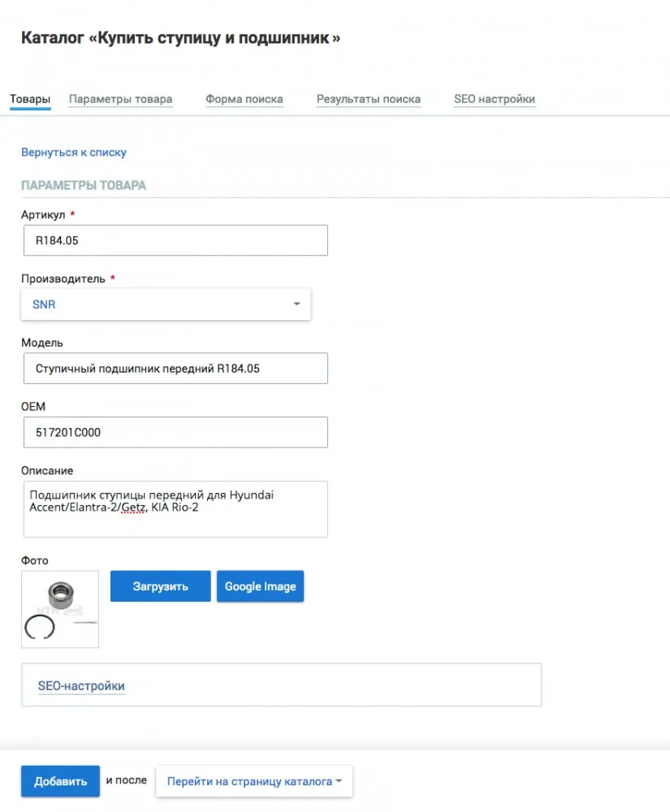This screenshot has width=670, height=812.
Task: Click the Google Image button
Action: 260,586
